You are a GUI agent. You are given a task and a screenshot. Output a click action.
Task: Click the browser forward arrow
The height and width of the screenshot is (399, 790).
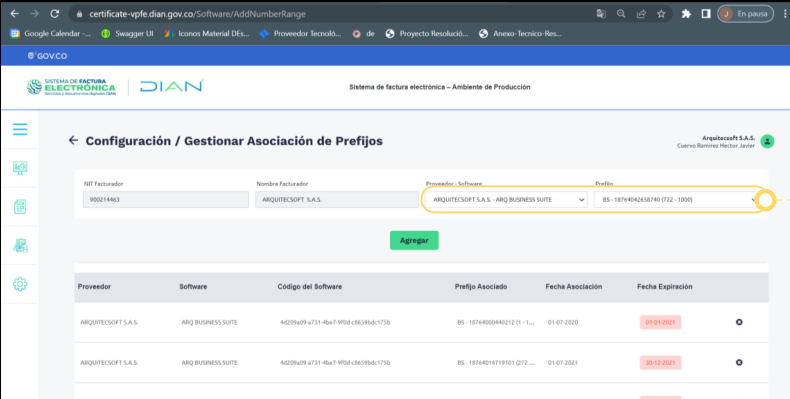(34, 14)
